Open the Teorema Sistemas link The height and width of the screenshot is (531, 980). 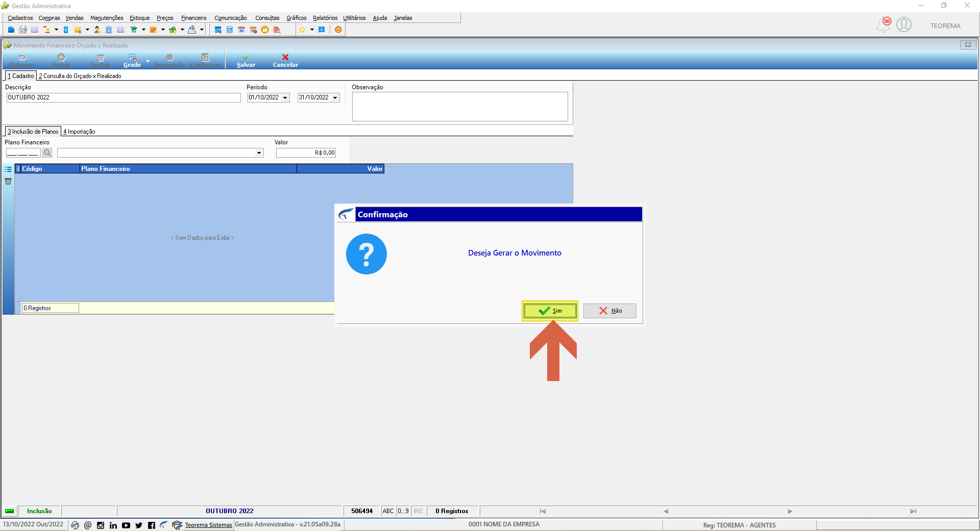[x=208, y=525]
